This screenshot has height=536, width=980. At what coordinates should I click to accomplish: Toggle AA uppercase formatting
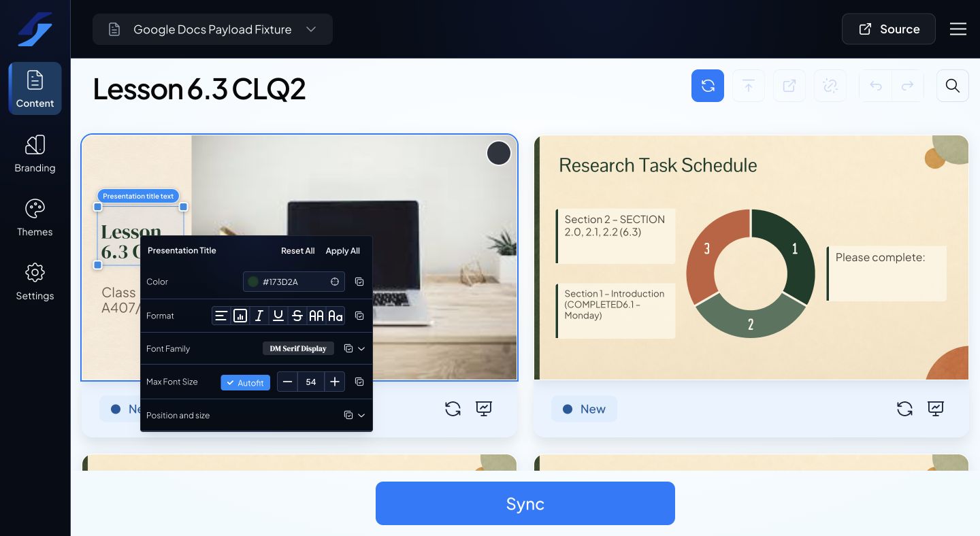pyautogui.click(x=316, y=316)
